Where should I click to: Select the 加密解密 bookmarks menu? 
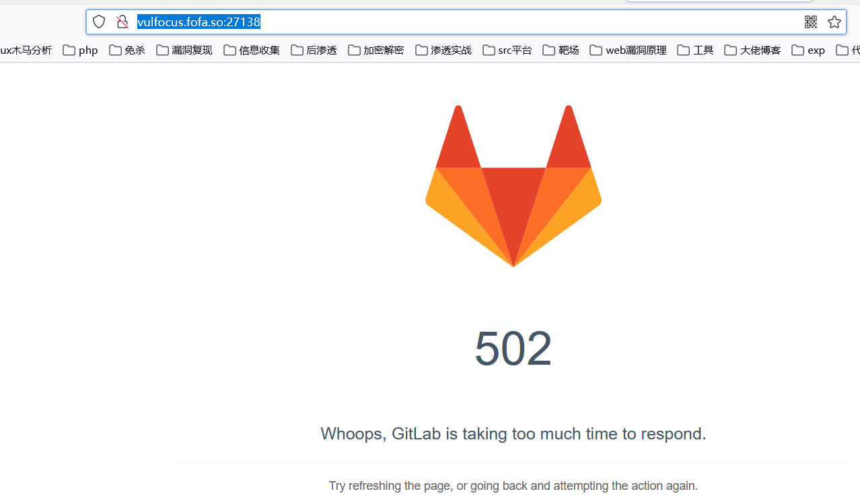click(375, 49)
